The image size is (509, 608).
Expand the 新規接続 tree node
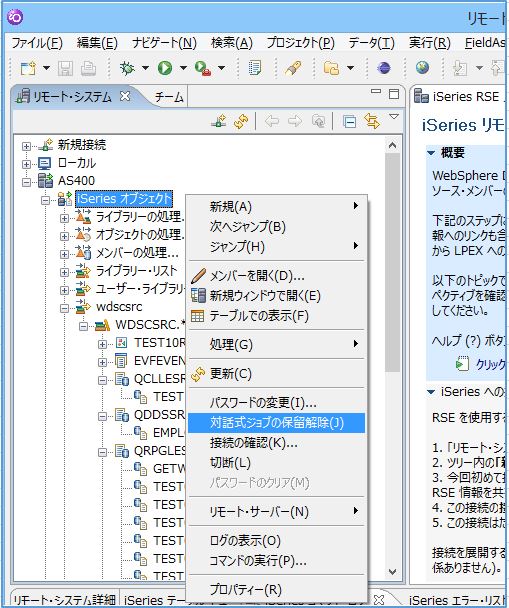26,146
